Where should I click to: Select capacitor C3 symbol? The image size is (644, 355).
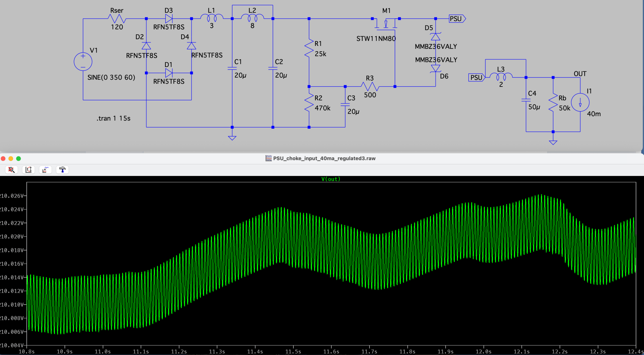[x=345, y=104]
